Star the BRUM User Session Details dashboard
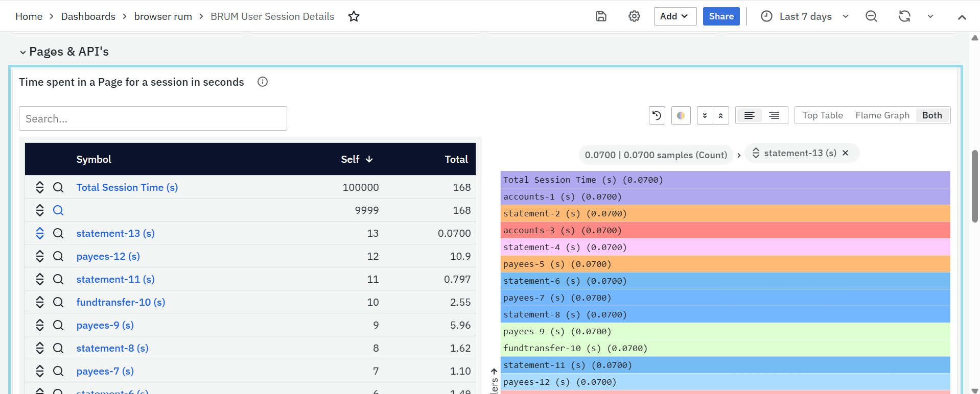The height and width of the screenshot is (394, 980). click(x=354, y=16)
